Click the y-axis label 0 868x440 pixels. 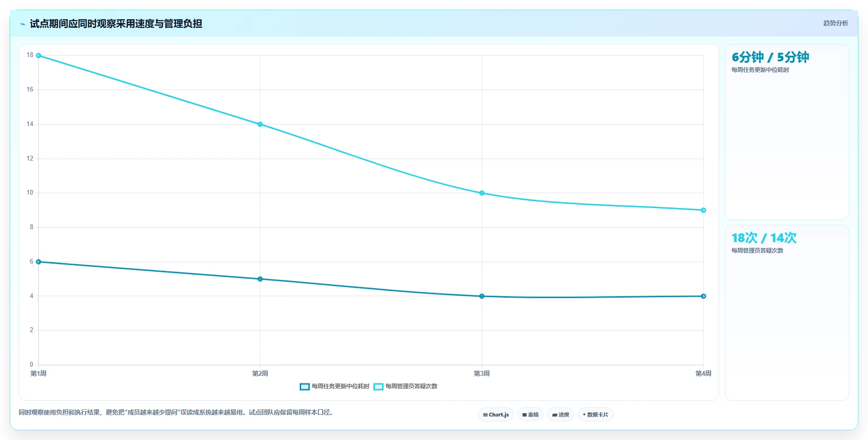click(x=32, y=365)
